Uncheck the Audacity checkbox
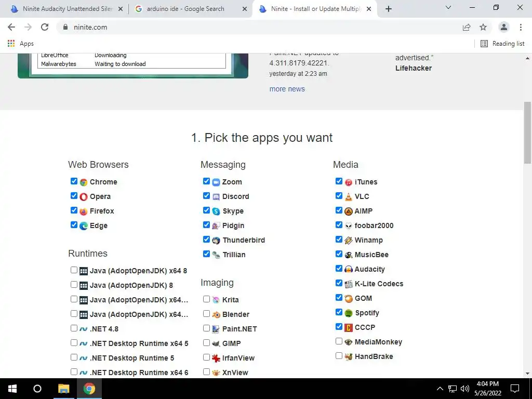The width and height of the screenshot is (532, 399). (339, 269)
